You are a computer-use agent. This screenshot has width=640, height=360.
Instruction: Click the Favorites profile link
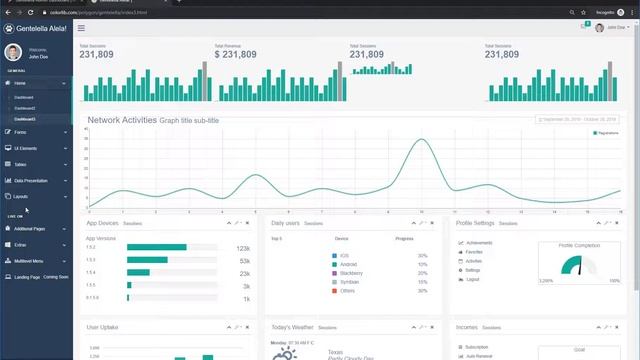point(474,252)
